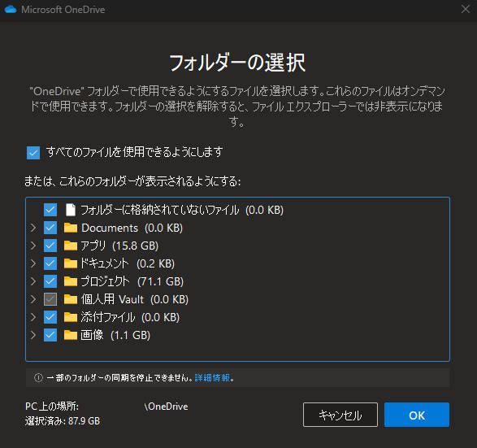Confirm with the OK button
Image resolution: width=477 pixels, height=448 pixels.
click(417, 415)
